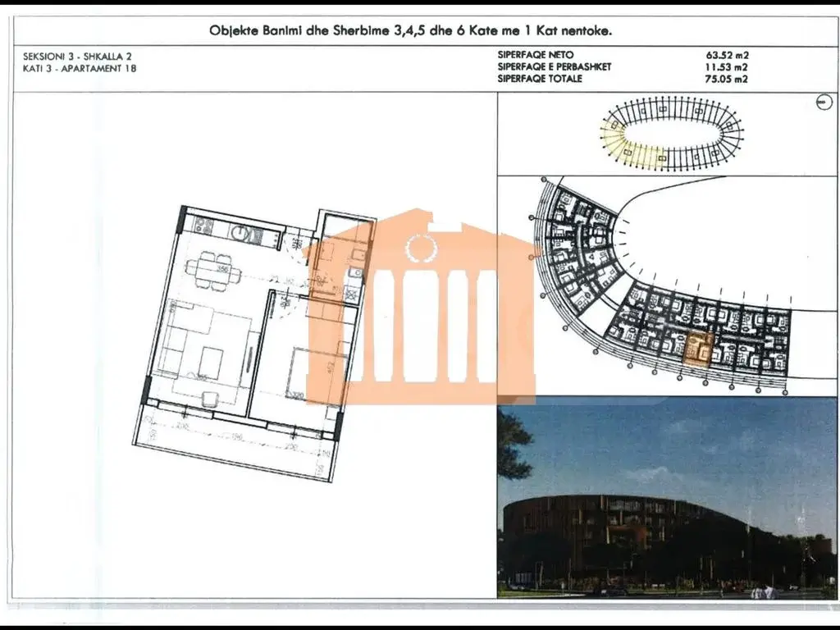Click the kitchen counter with stove in the plan
The width and height of the screenshot is (840, 630).
tap(235, 231)
